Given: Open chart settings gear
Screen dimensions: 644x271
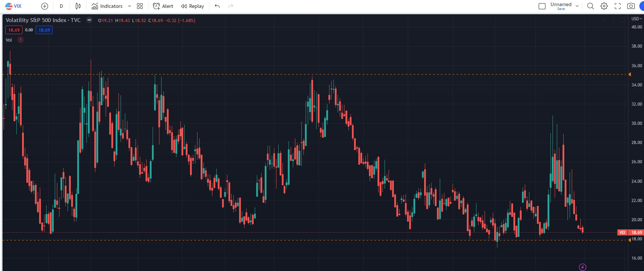Looking at the screenshot, I should point(604,6).
